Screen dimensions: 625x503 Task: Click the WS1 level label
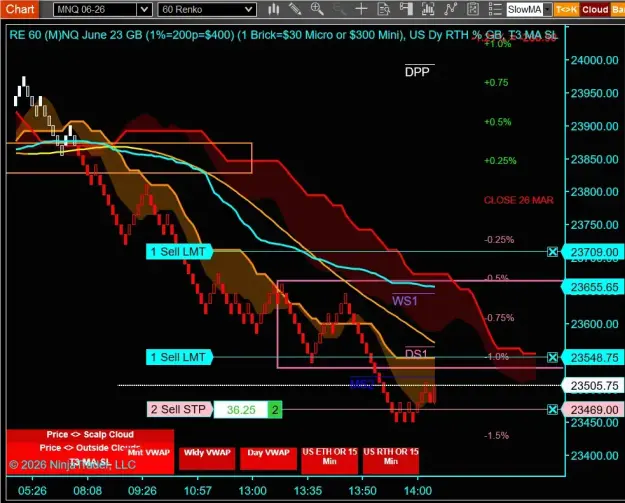[x=405, y=301]
